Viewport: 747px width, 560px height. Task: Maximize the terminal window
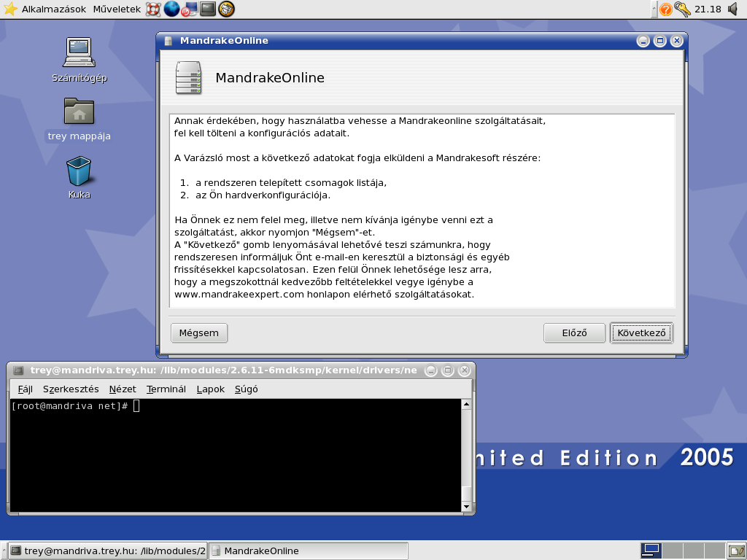[x=447, y=370]
